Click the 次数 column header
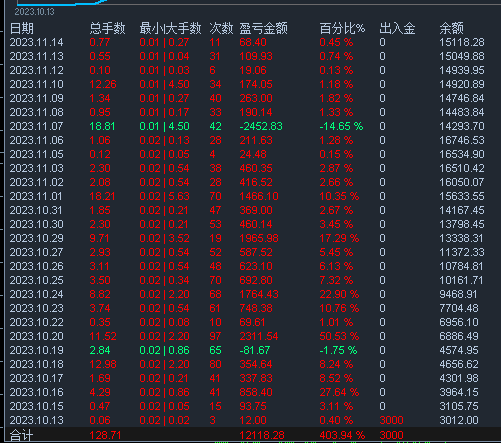The width and height of the screenshot is (501, 443). [x=221, y=29]
